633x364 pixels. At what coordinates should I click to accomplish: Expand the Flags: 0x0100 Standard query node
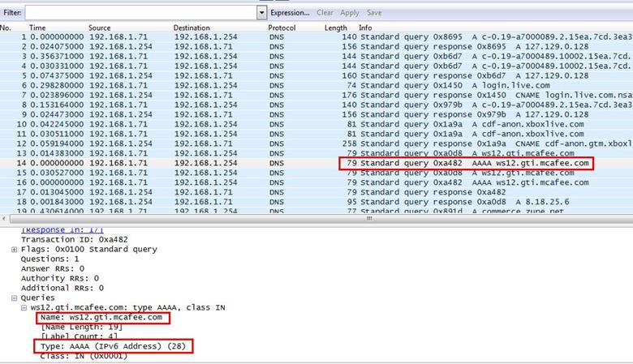point(14,250)
